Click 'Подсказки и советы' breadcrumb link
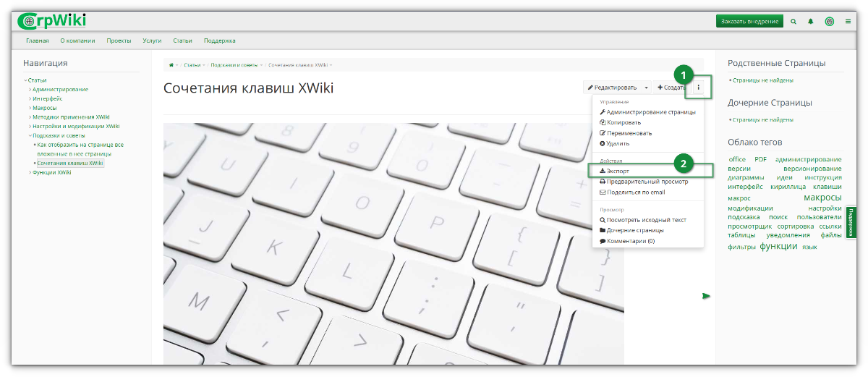 point(234,66)
